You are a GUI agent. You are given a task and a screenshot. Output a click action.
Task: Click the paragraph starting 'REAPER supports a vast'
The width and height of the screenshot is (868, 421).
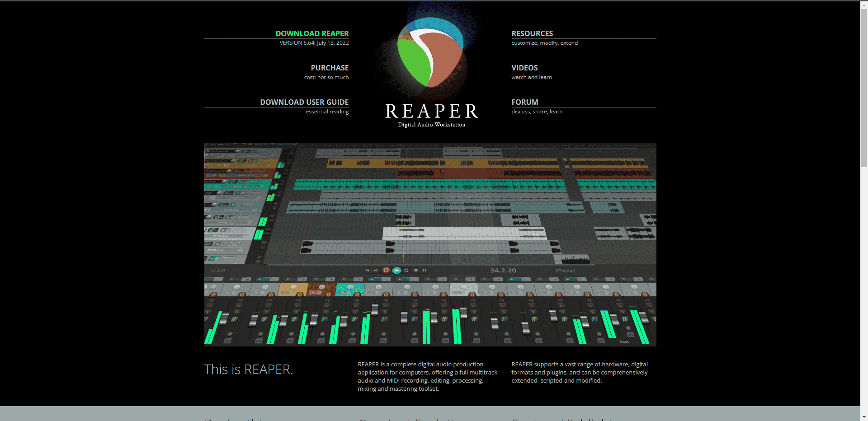(x=580, y=372)
